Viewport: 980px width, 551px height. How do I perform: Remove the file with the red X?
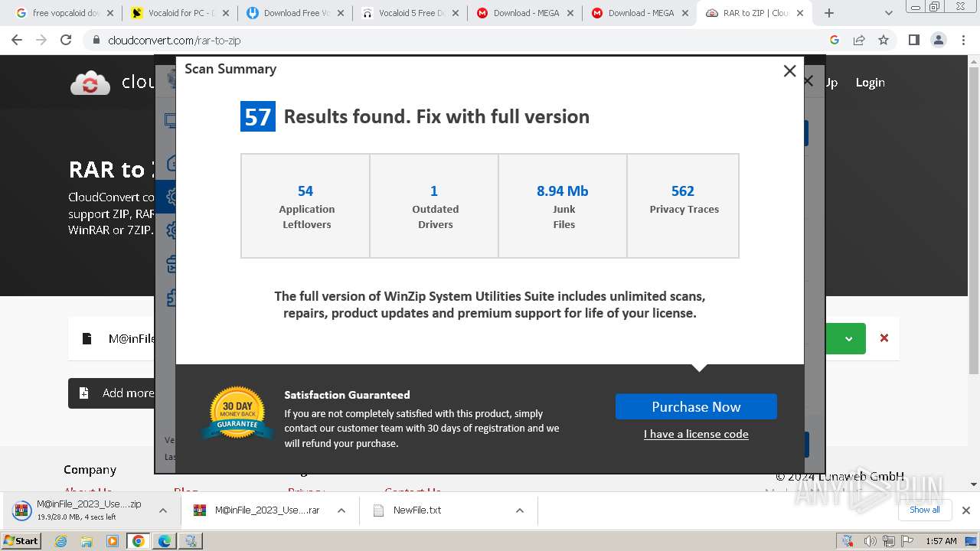point(884,337)
